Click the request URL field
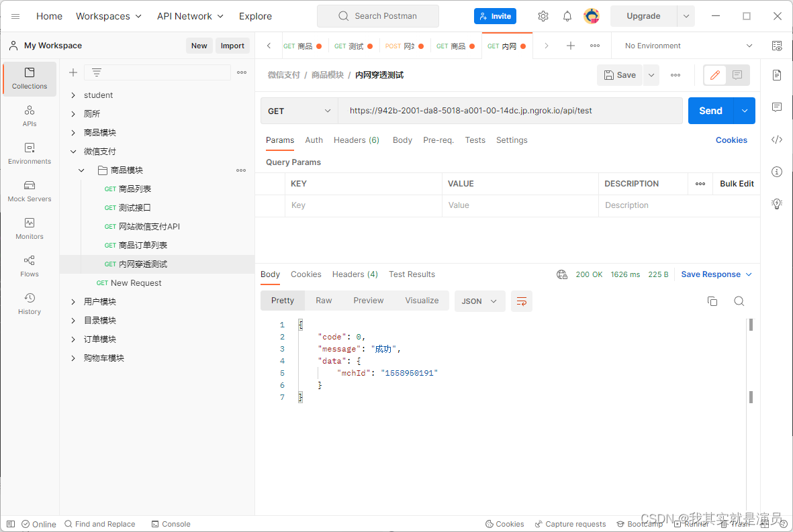This screenshot has height=532, width=793. pyautogui.click(x=510, y=111)
